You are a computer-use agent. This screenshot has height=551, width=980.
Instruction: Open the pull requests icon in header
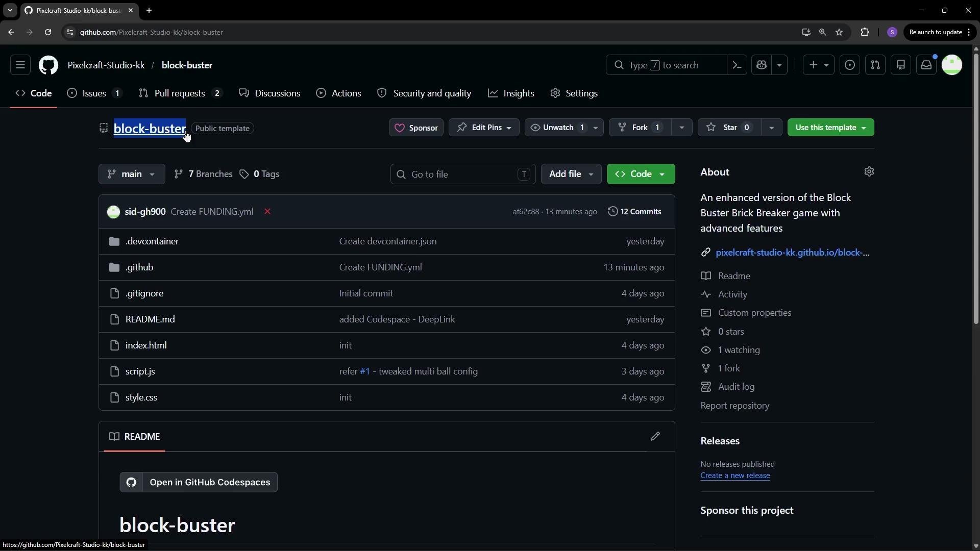[875, 65]
